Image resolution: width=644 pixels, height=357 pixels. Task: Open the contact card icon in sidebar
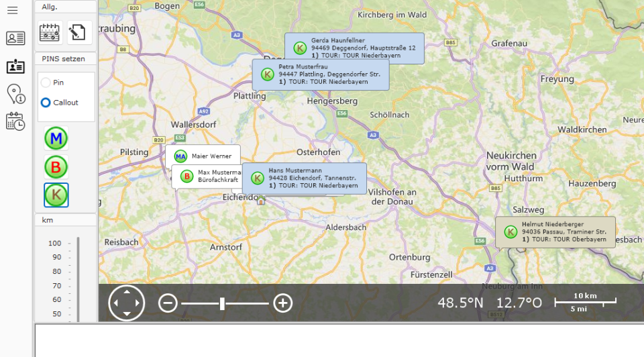[x=15, y=38]
